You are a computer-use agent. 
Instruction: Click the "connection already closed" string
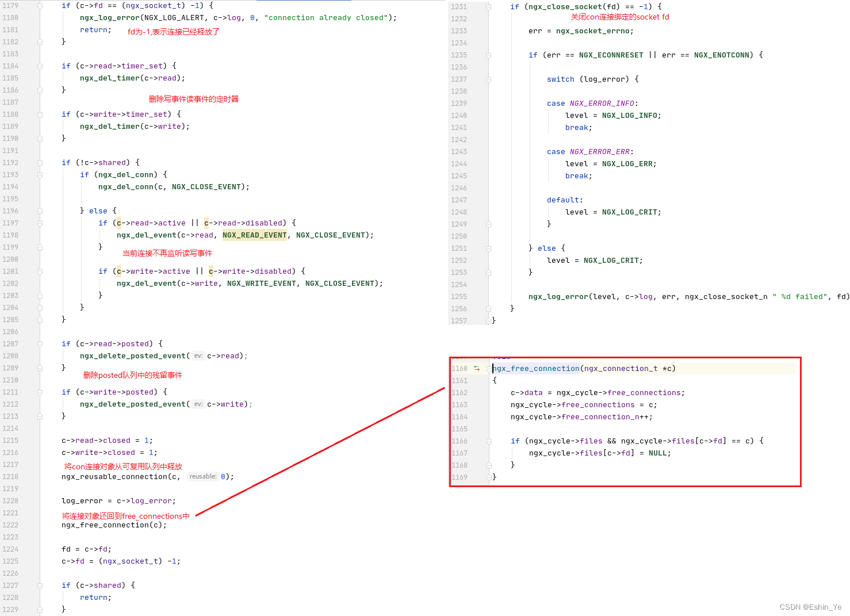(326, 18)
